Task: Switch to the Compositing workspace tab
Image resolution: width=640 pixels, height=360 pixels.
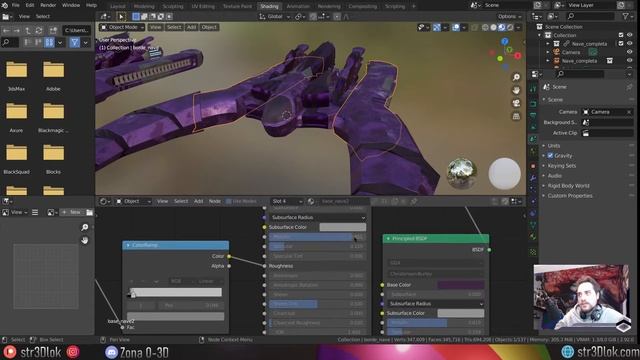Action: [x=362, y=7]
